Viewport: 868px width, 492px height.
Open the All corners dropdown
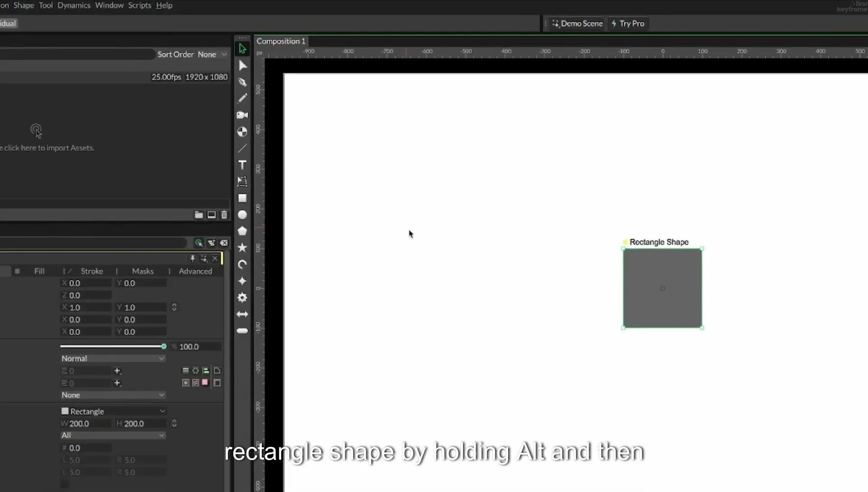coord(113,435)
